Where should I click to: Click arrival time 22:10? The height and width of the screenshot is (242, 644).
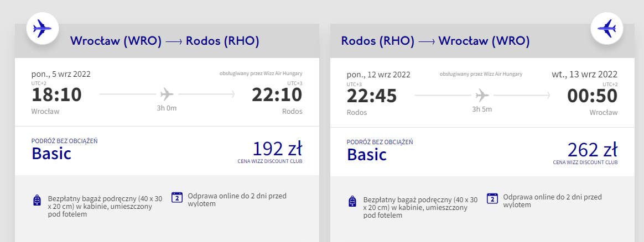click(x=277, y=94)
